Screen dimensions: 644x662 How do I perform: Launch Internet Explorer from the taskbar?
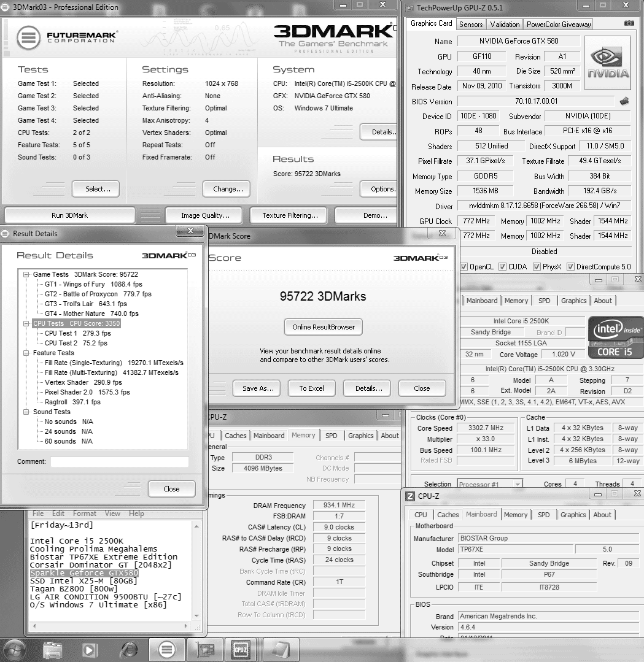coord(129,650)
